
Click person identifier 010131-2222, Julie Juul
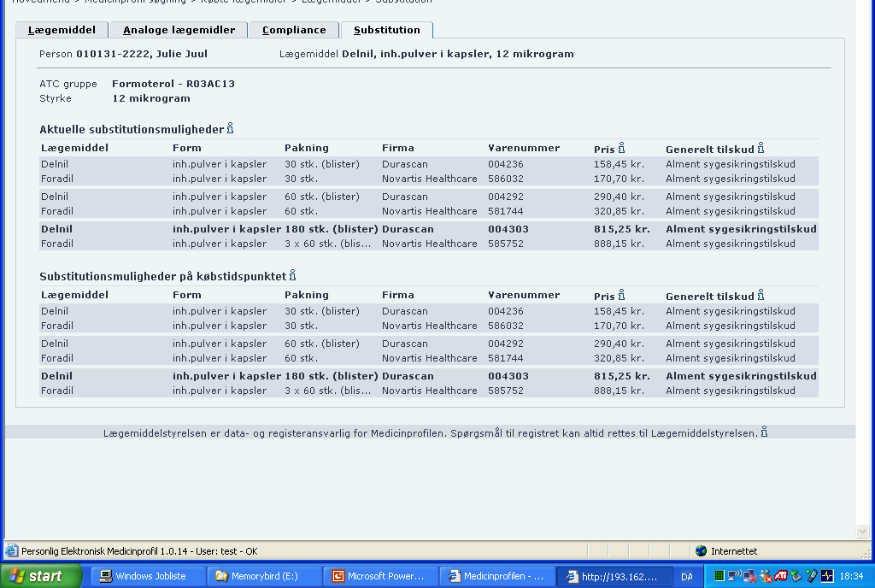(x=142, y=54)
